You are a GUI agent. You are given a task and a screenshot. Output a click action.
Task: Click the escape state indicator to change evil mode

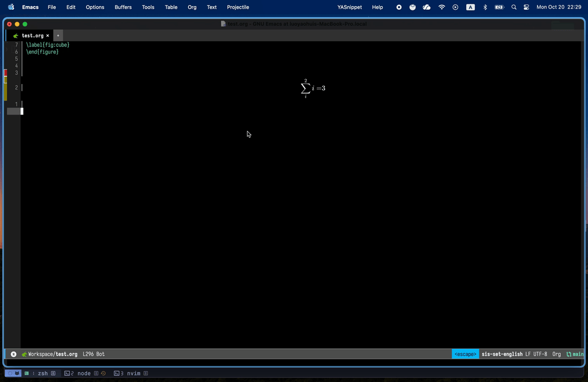465,354
